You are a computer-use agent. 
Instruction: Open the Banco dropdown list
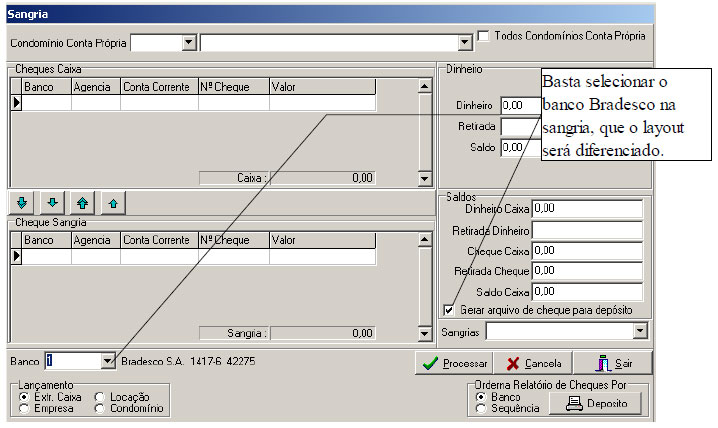pos(108,361)
